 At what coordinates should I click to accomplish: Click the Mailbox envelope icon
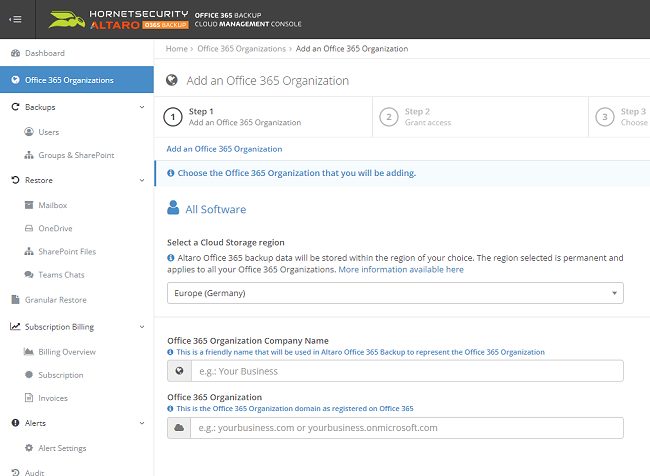(29, 205)
